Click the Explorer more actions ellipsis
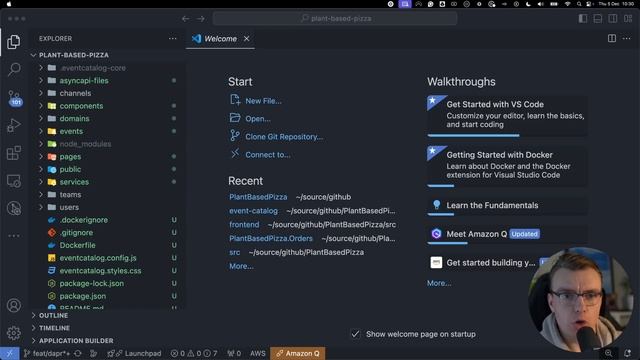 pyautogui.click(x=173, y=38)
